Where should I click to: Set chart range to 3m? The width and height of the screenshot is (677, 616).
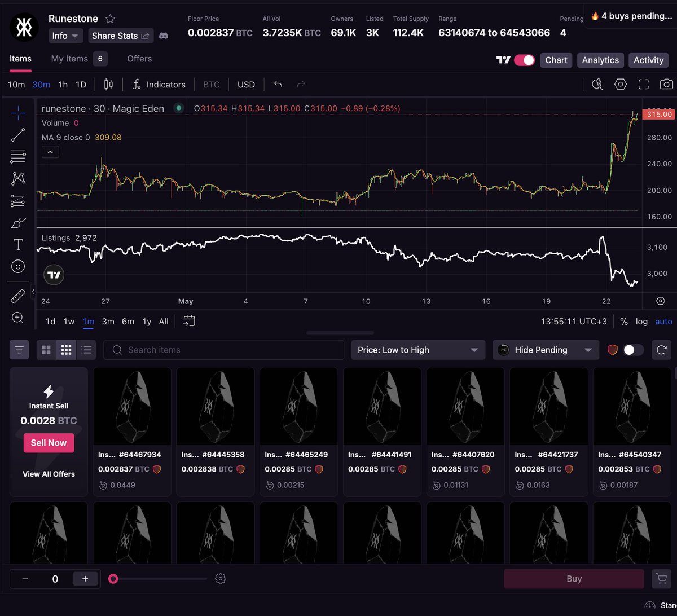[108, 321]
